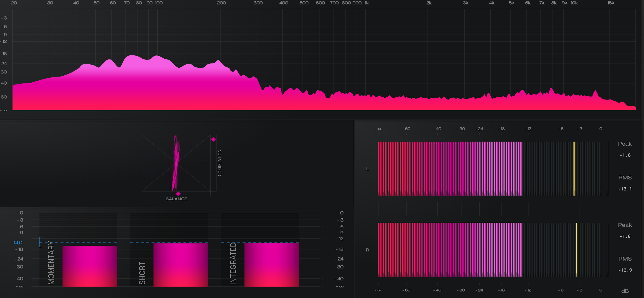
Task: Click the left channel RMS value -13.1
Action: 625,189
